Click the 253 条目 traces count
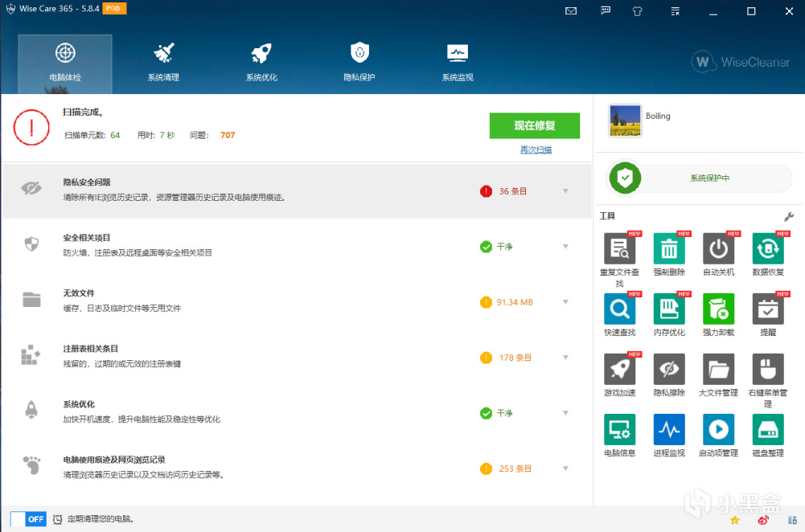 point(515,469)
